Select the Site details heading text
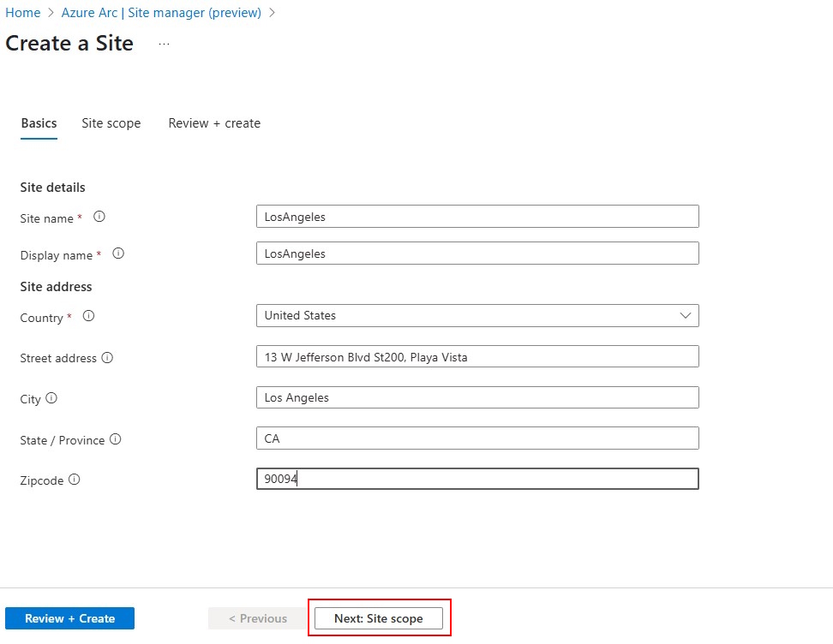 [52, 188]
